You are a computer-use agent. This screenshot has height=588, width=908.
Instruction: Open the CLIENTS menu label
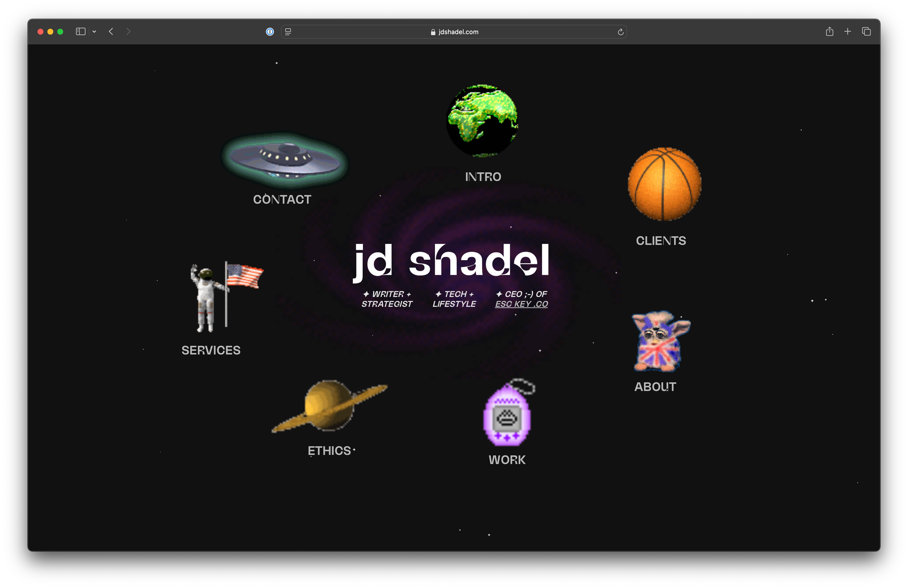pos(661,241)
